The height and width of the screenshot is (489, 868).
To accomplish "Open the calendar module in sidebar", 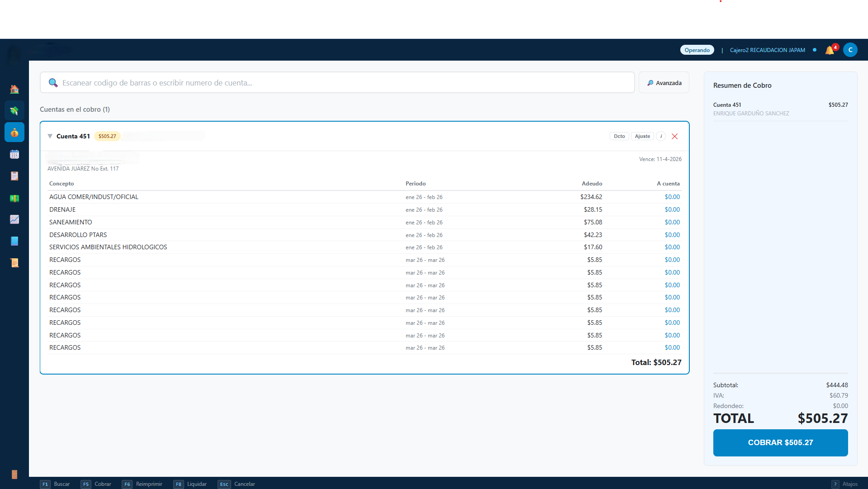I will point(14,154).
